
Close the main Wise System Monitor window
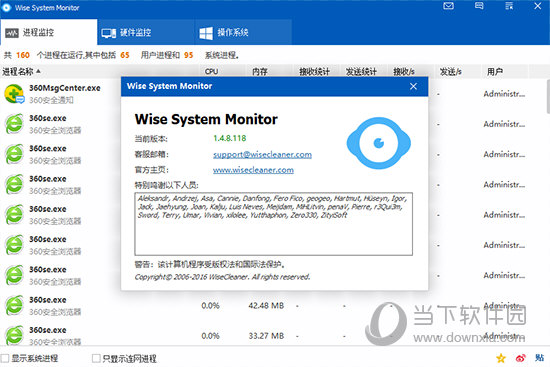pos(538,6)
